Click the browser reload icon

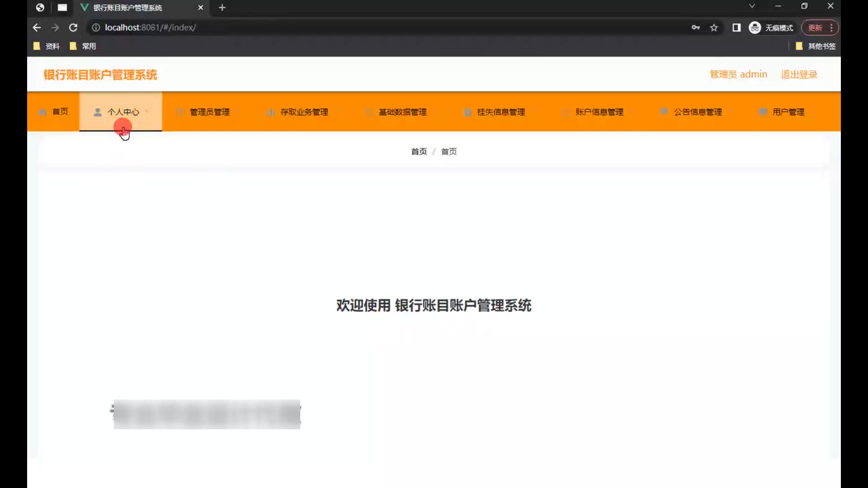(x=73, y=28)
